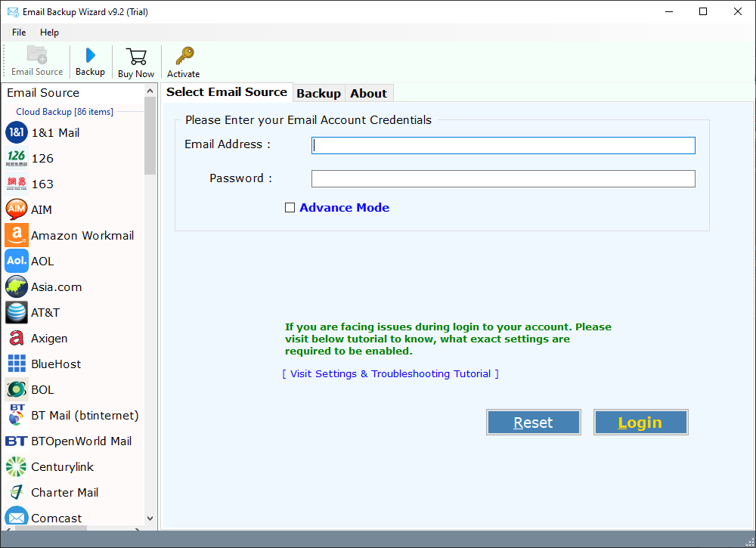Viewport: 756px width, 548px height.
Task: Open Buy Now shopping cart icon
Action: [x=136, y=57]
